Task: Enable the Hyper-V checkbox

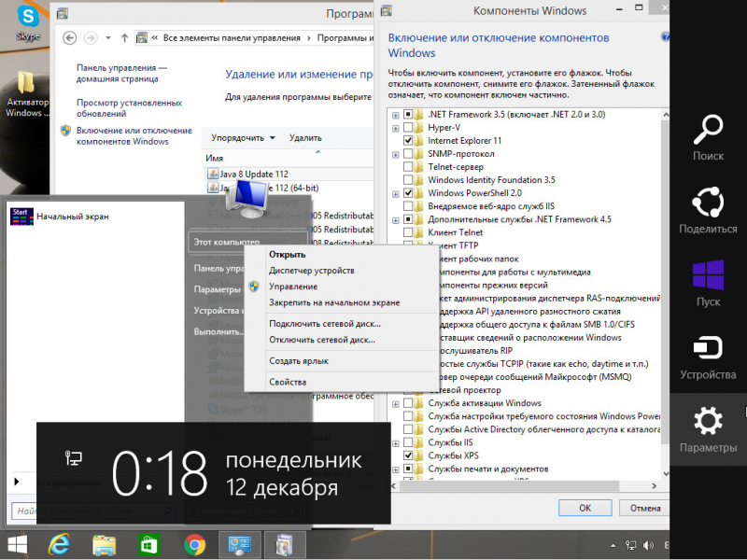Action: coord(408,128)
